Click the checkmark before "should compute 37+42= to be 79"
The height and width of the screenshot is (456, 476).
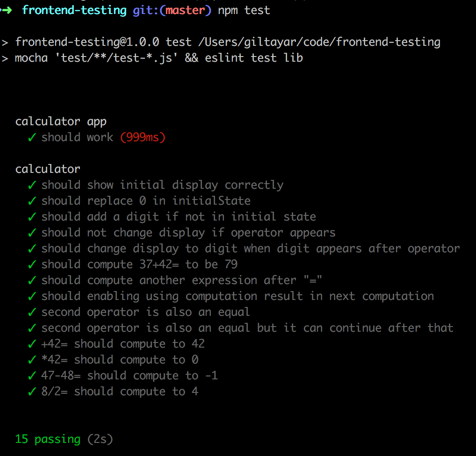coord(32,264)
